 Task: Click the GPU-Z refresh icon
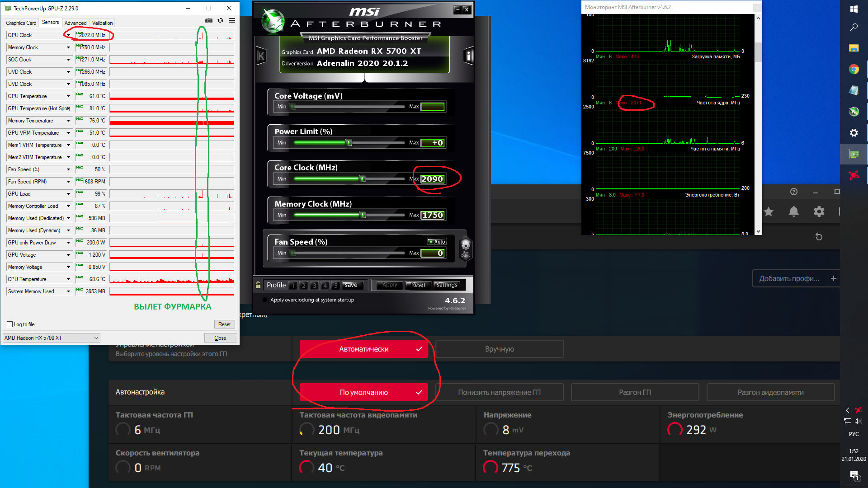tap(220, 20)
